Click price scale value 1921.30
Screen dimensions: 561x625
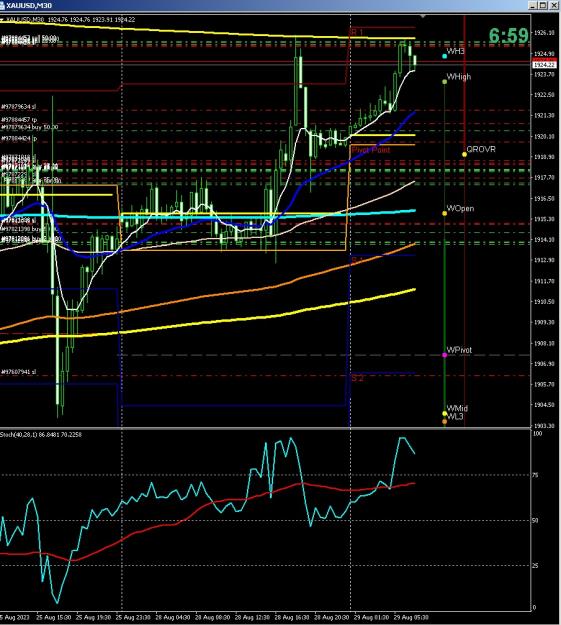(544, 116)
